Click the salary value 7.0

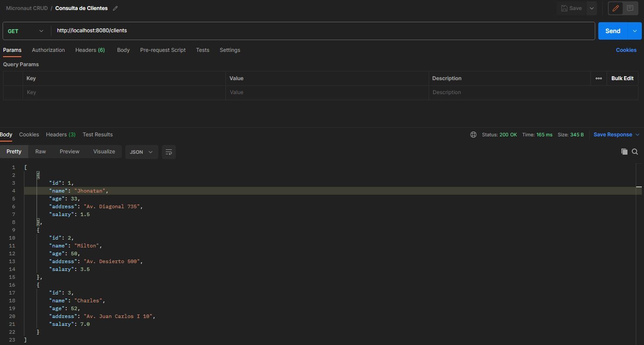coord(85,324)
